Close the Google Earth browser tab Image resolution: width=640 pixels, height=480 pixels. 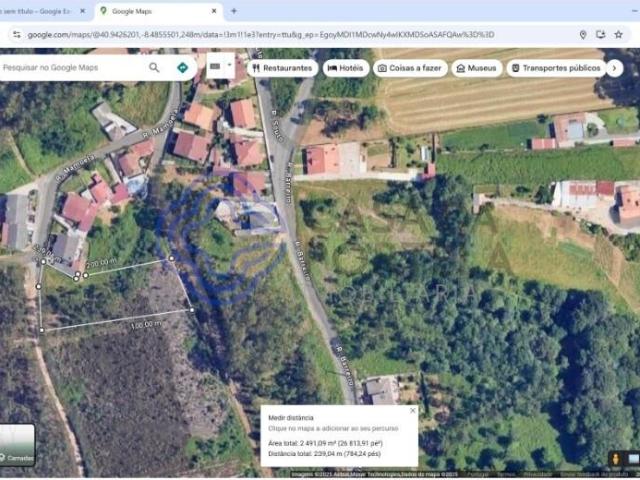point(82,11)
